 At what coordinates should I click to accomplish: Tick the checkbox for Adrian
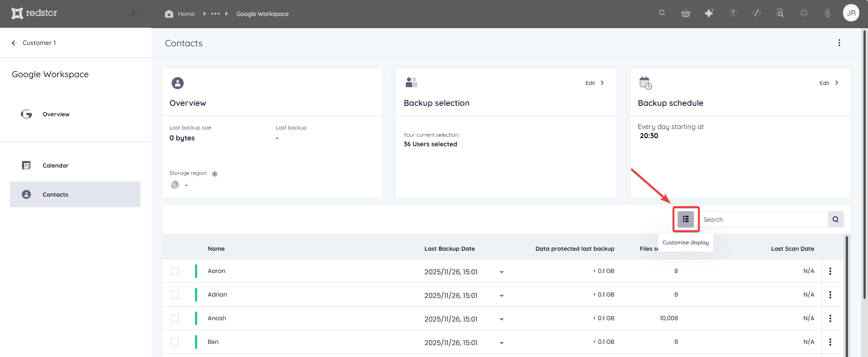[175, 295]
